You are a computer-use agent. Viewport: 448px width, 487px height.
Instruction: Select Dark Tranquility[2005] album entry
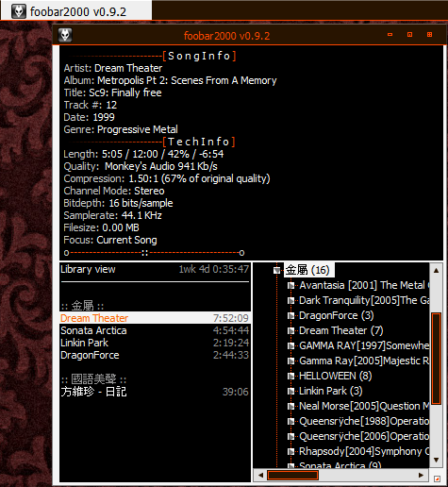coord(364,300)
